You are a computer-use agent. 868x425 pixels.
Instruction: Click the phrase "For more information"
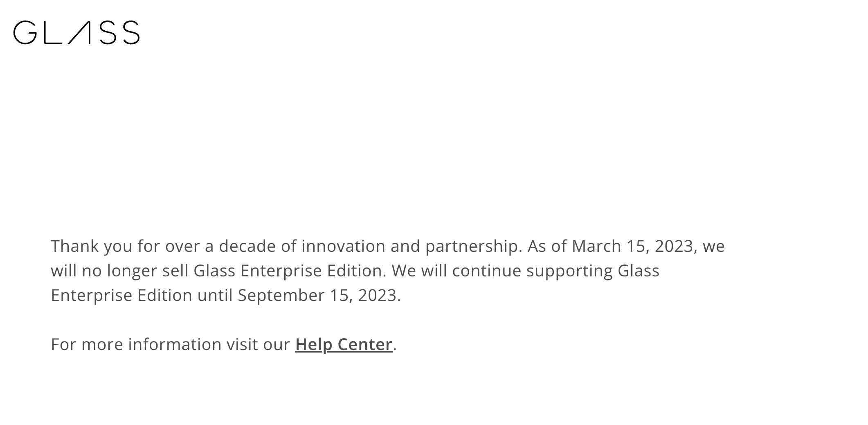click(136, 344)
